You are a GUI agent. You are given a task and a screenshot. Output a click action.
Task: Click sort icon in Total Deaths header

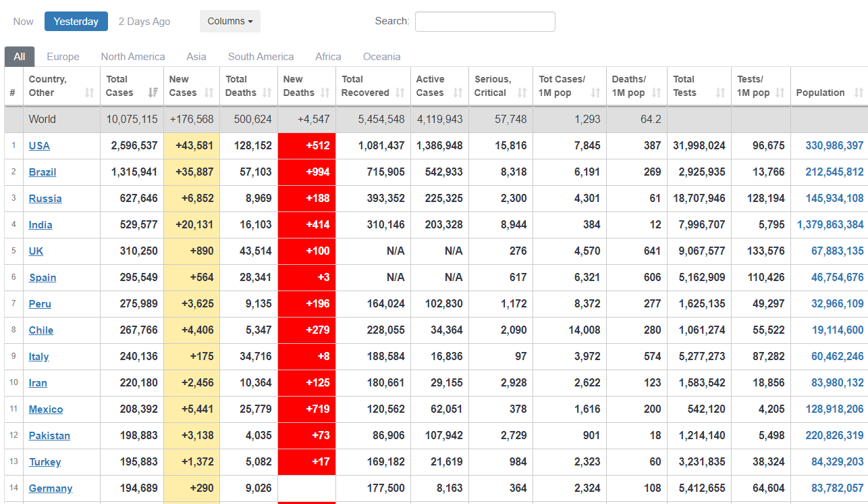[x=267, y=93]
